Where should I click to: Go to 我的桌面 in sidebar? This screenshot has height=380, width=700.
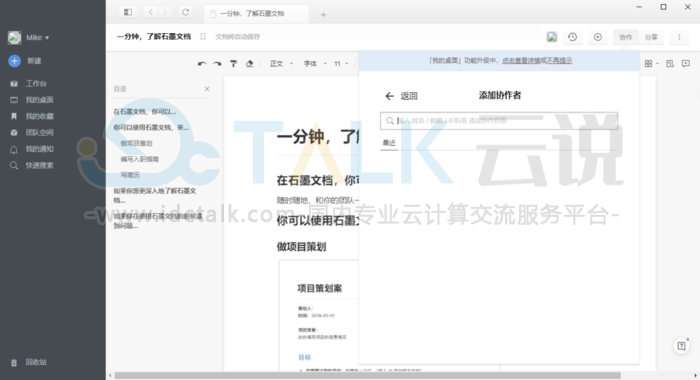point(39,100)
